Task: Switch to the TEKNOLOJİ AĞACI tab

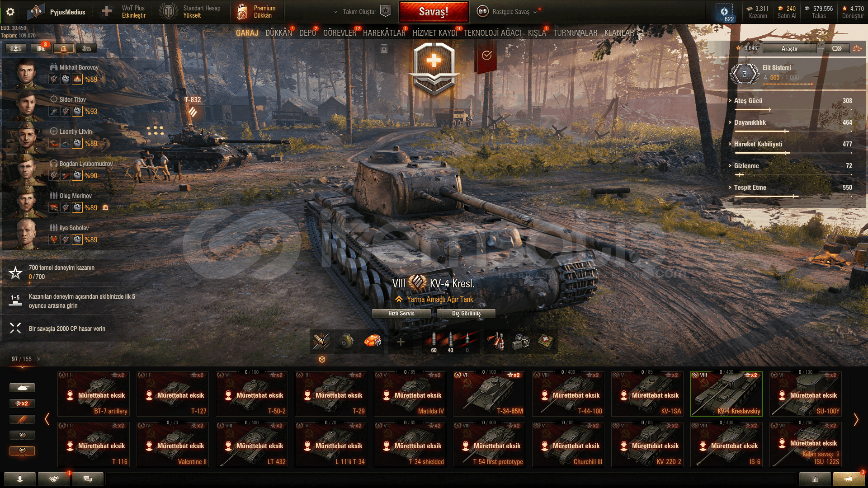Action: pyautogui.click(x=492, y=33)
